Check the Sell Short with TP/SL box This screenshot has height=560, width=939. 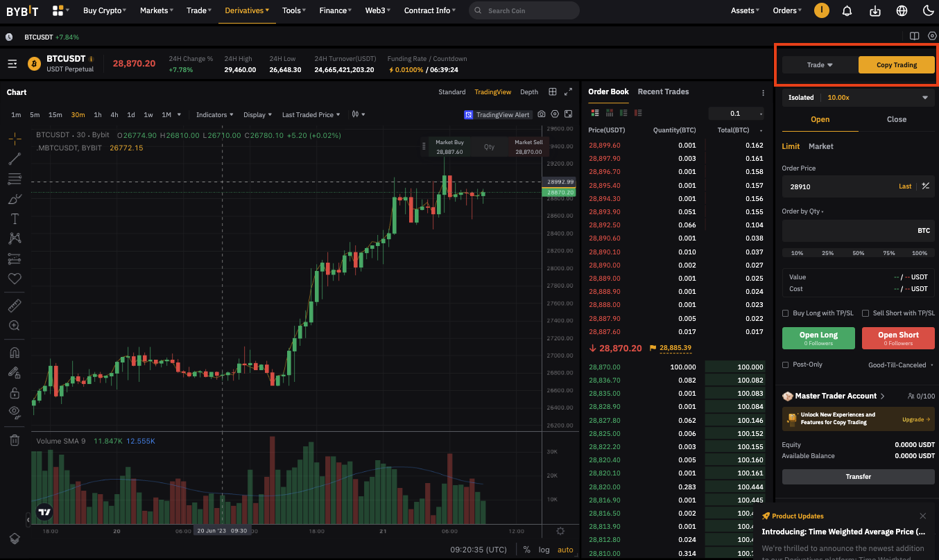click(865, 313)
